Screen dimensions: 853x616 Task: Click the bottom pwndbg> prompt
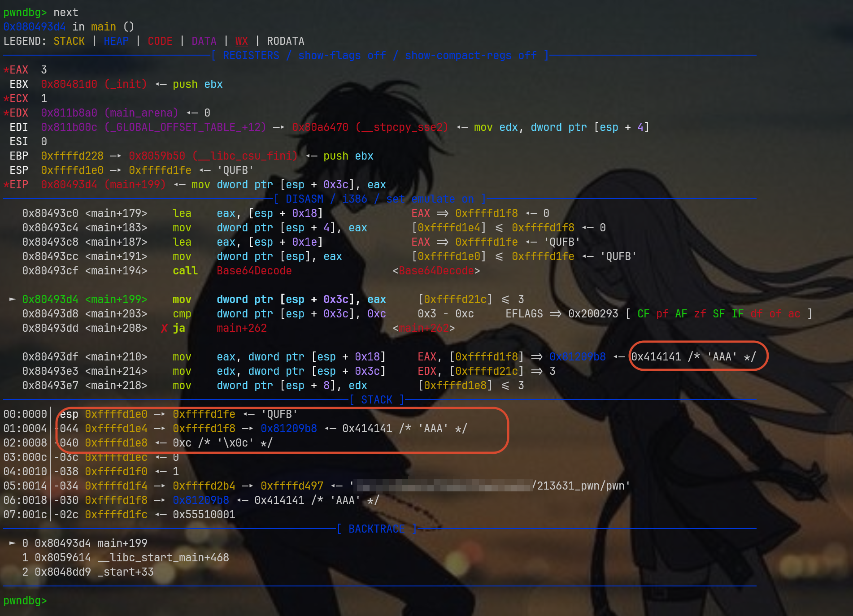point(25,601)
